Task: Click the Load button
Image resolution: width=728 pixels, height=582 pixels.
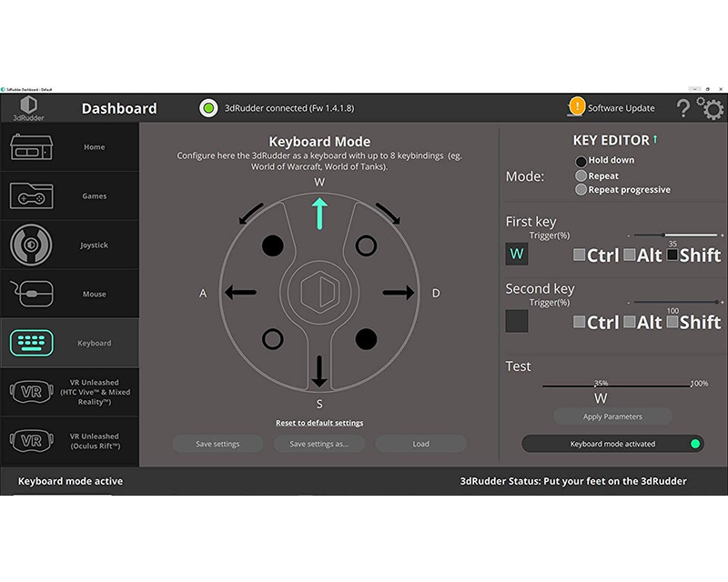Action: (x=421, y=444)
